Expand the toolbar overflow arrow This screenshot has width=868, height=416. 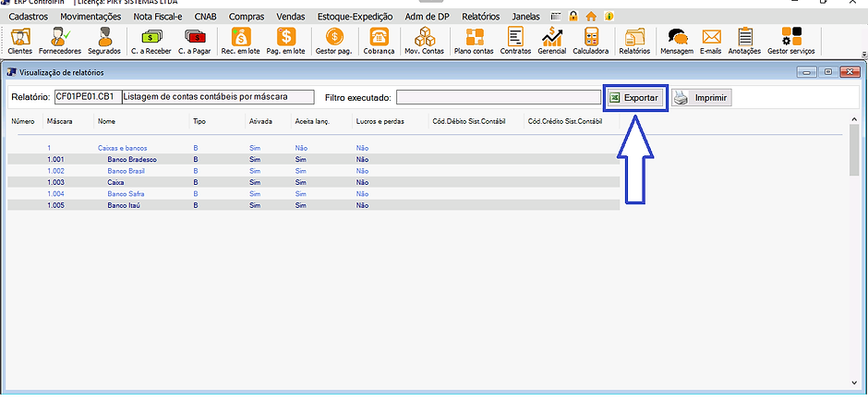[x=863, y=55]
